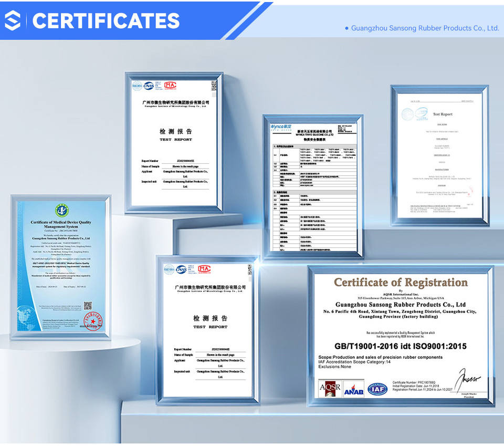Click the ANAB logo on registration certificate
The image size is (504, 448).
(354, 389)
